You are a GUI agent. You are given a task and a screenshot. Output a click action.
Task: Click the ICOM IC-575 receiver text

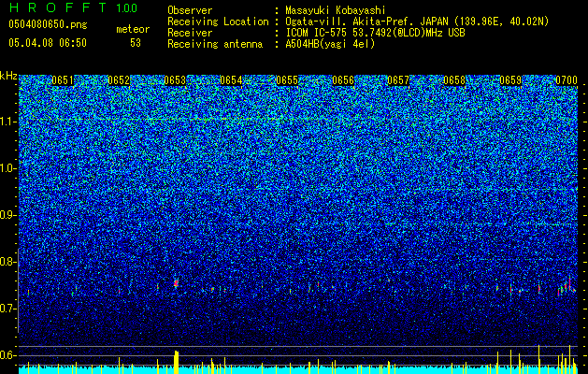375,33
